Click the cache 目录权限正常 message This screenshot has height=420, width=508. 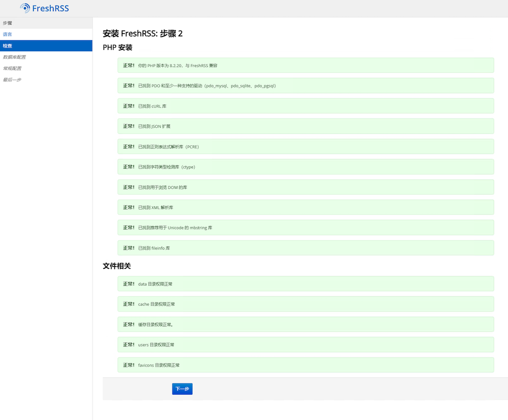tap(305, 304)
